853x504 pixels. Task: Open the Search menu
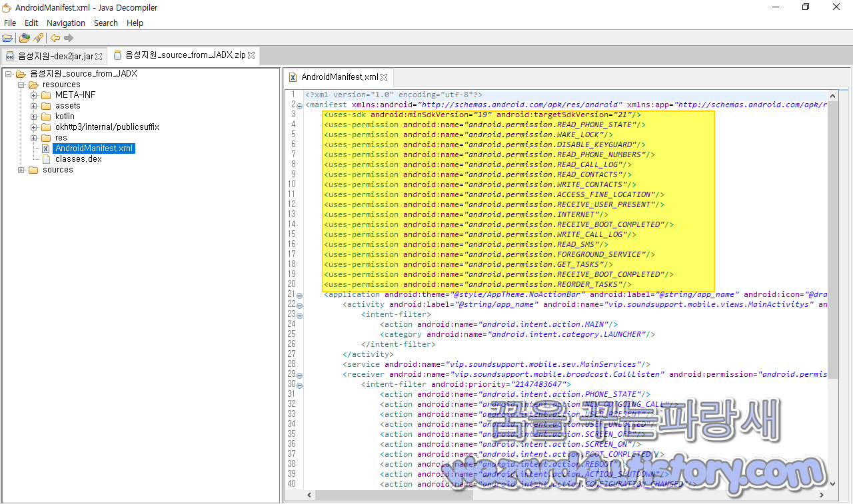point(106,23)
